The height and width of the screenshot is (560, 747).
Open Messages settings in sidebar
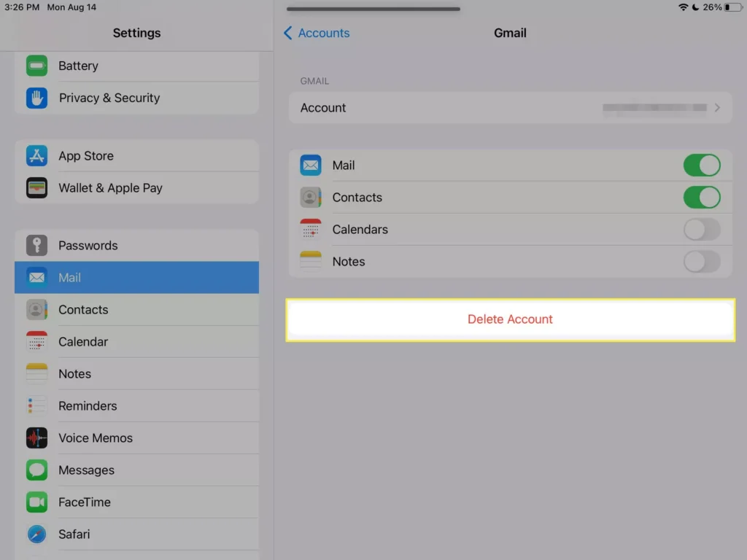(x=86, y=470)
